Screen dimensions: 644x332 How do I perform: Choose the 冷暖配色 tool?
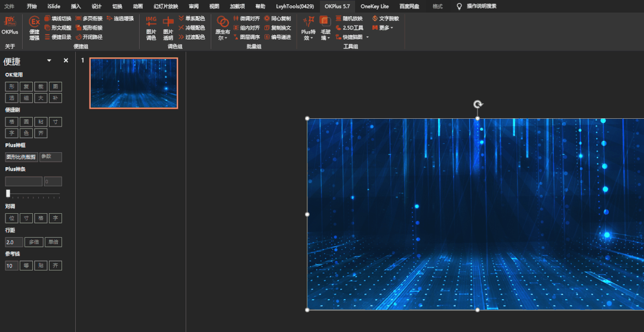pos(192,27)
